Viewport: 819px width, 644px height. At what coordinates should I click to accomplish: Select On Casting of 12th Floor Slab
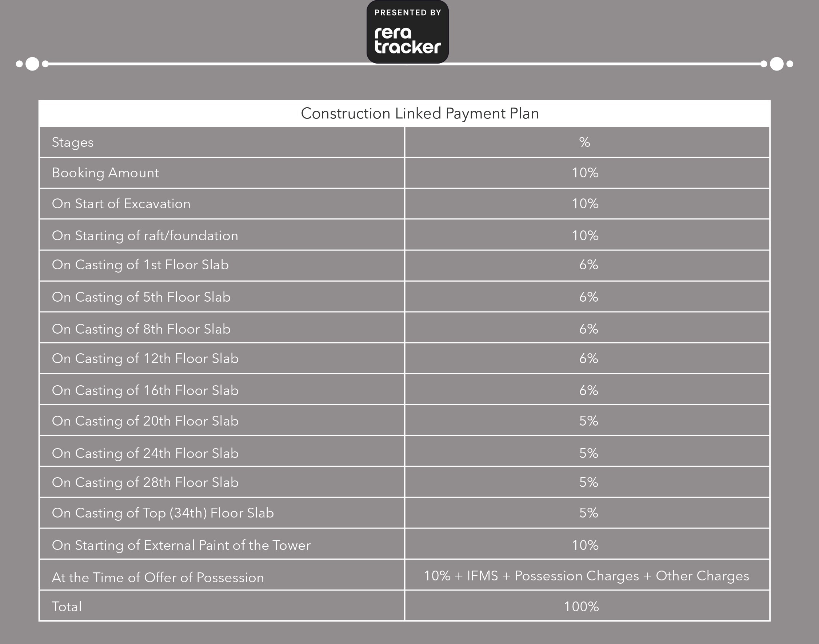click(145, 359)
